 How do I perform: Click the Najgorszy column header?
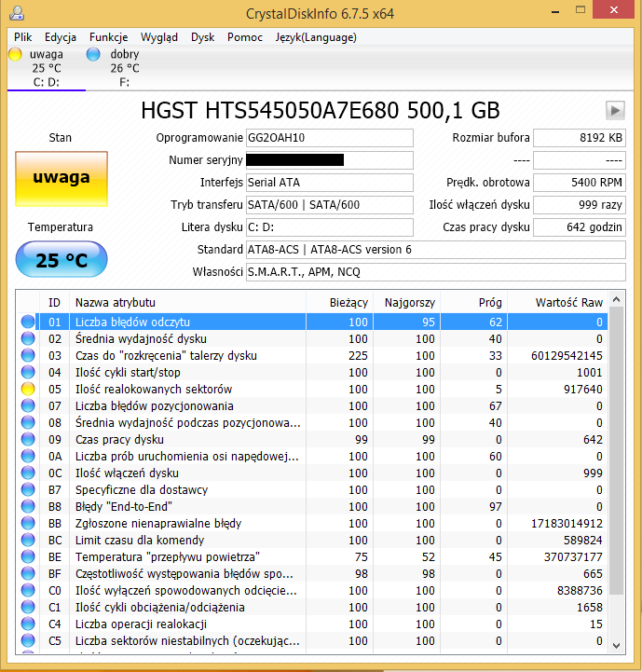coord(406,303)
